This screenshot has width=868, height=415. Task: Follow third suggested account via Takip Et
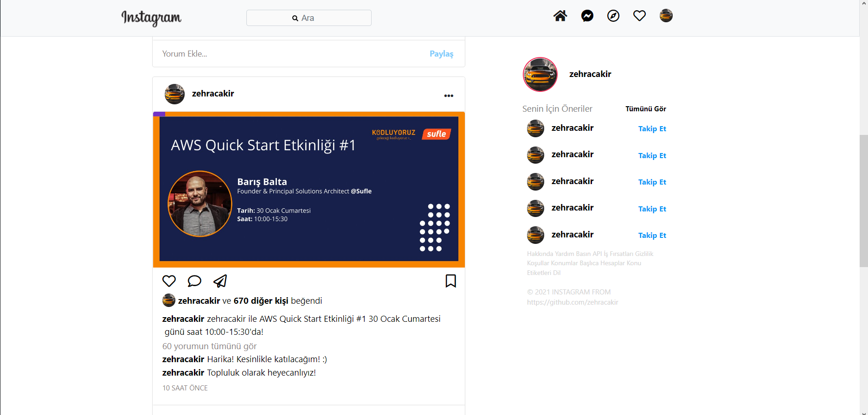click(x=652, y=182)
